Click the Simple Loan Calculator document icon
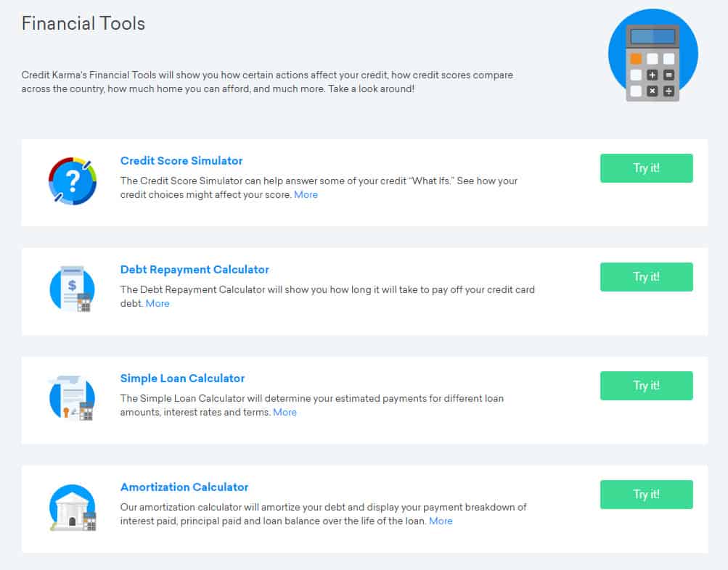This screenshot has width=728, height=570. pyautogui.click(x=72, y=398)
